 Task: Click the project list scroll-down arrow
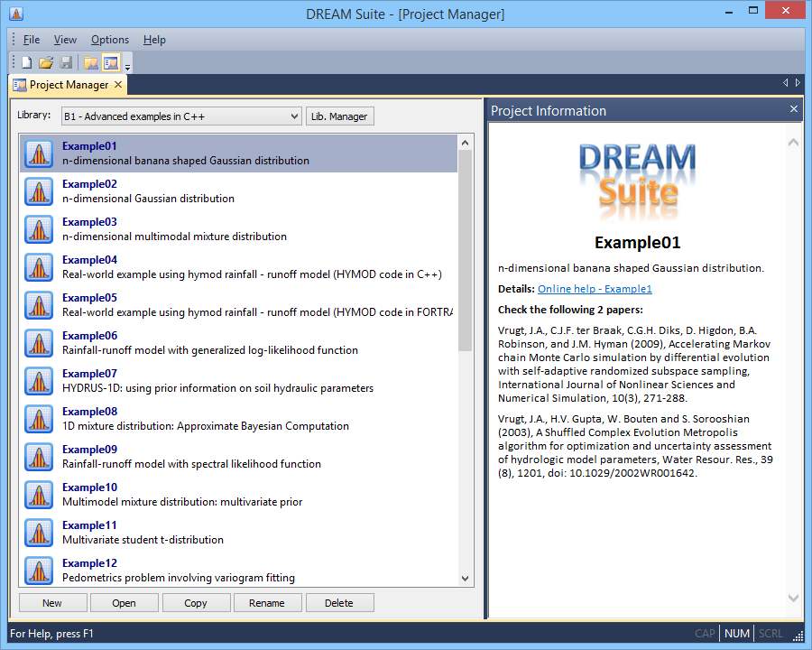pyautogui.click(x=465, y=579)
